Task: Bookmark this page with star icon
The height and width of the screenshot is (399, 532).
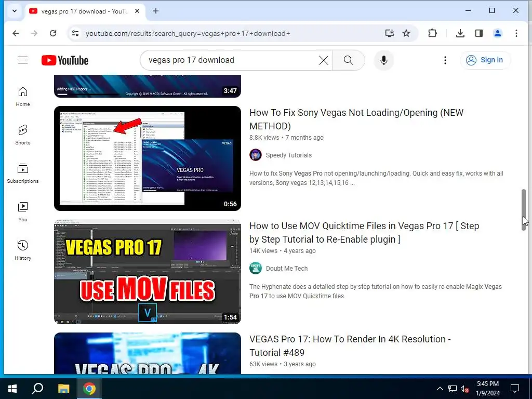Action: click(x=406, y=33)
